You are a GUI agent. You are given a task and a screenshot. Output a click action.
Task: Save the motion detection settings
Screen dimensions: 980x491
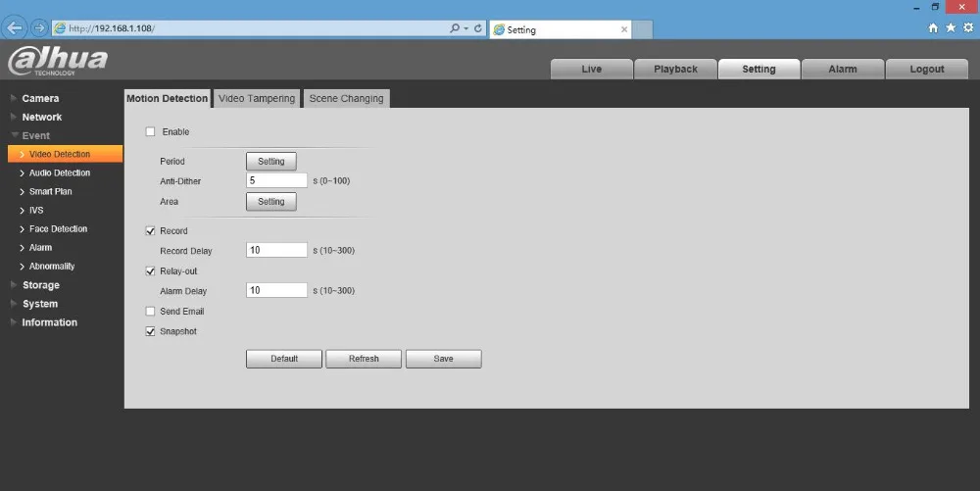coord(444,359)
